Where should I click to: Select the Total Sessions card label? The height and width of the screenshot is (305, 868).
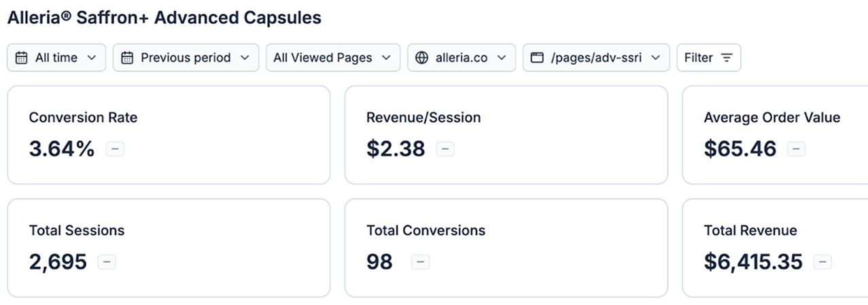pos(77,231)
